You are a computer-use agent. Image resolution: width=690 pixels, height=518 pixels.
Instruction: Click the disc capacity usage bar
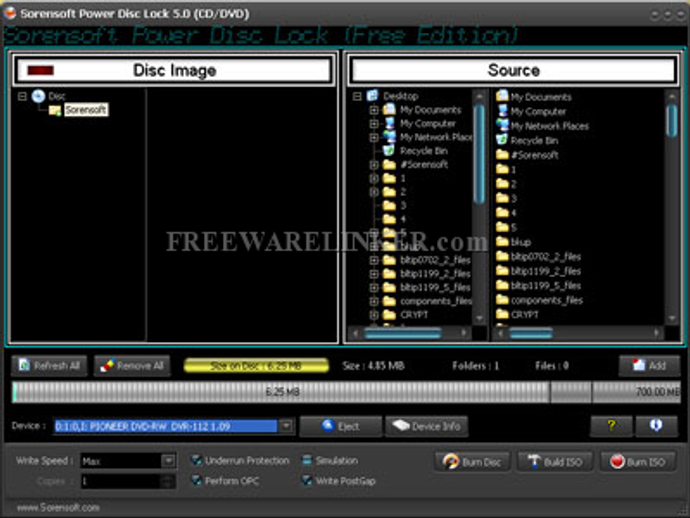346,392
